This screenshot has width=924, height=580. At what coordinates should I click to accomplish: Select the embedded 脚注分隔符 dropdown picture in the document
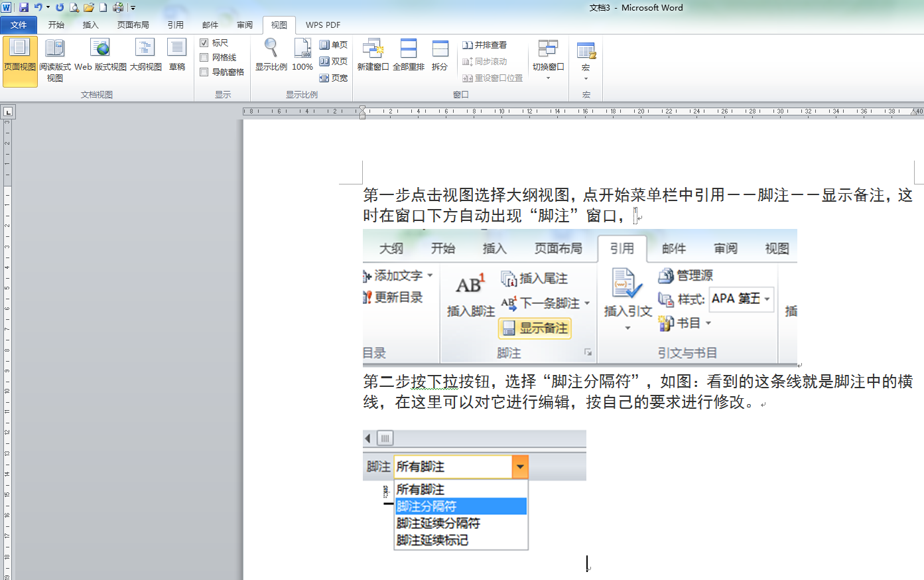click(474, 490)
